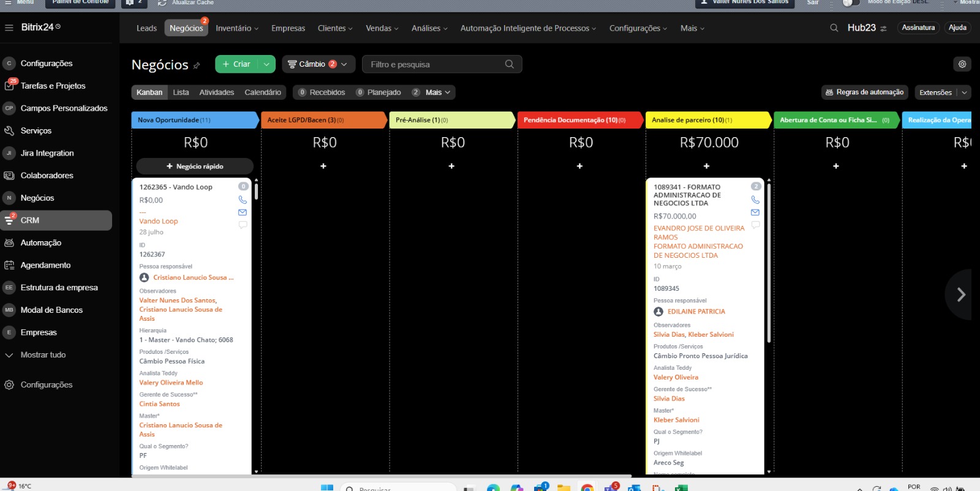Click the Hub23 sliders settings icon
The height and width of the screenshot is (491, 980).
coord(883,29)
